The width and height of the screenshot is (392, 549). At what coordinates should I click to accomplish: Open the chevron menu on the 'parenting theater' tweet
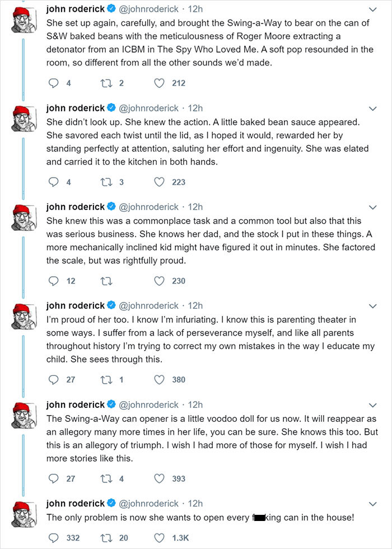click(373, 305)
